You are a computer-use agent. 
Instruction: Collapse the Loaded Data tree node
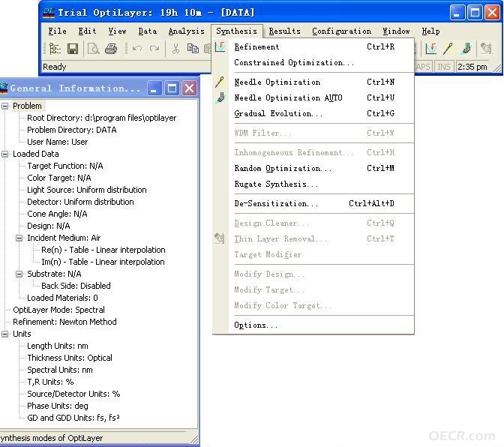click(4, 154)
